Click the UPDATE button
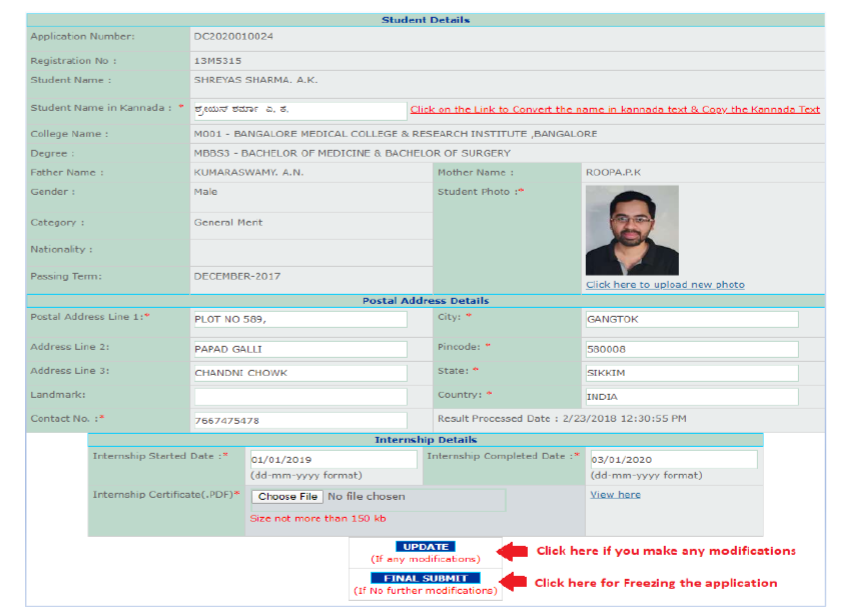 (425, 546)
